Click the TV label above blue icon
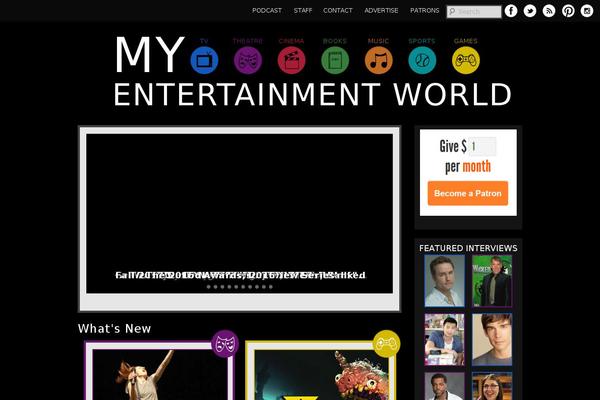600x400 pixels. coord(204,41)
